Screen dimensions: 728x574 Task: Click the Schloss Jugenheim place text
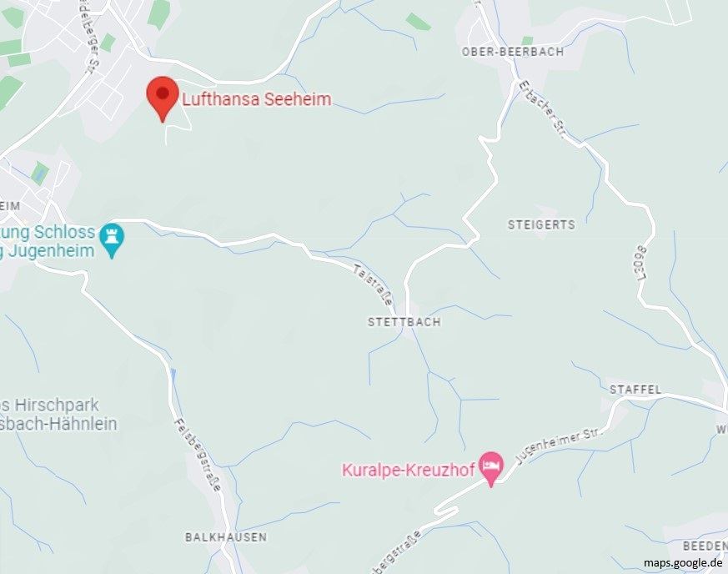pos(48,241)
